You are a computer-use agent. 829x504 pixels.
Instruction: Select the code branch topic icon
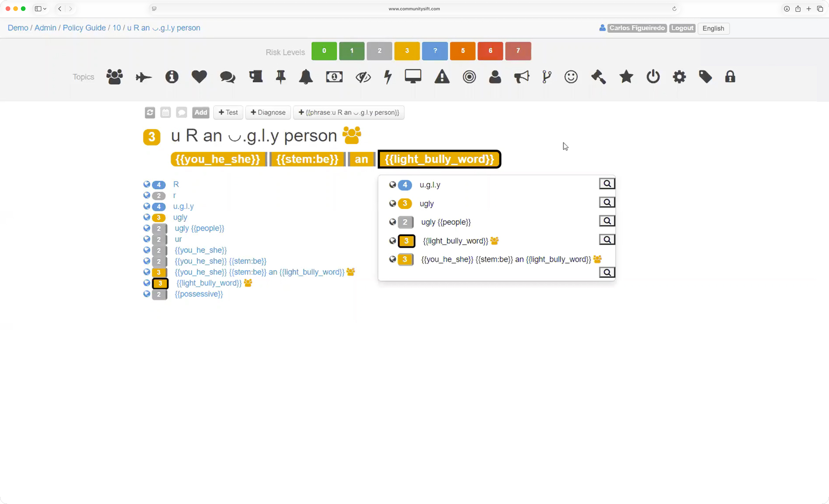pos(547,77)
